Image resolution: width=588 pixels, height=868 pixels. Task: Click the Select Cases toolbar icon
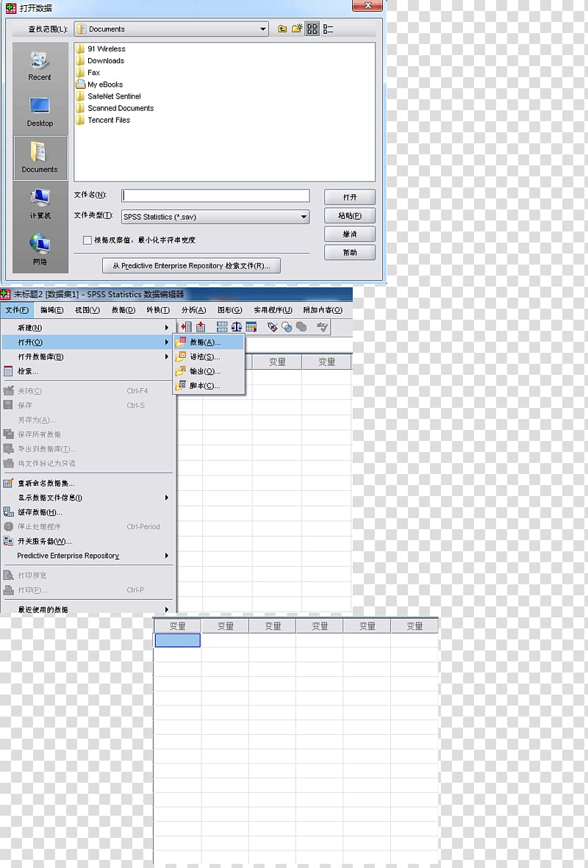pos(251,327)
